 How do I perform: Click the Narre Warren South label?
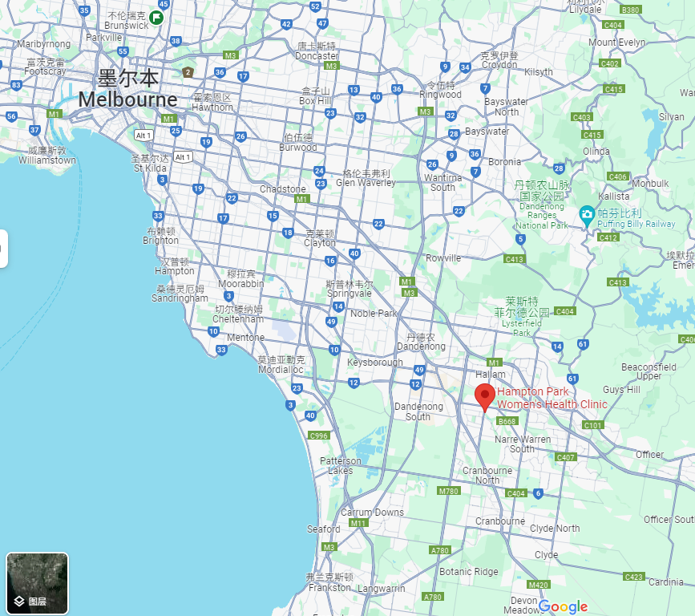tap(523, 444)
